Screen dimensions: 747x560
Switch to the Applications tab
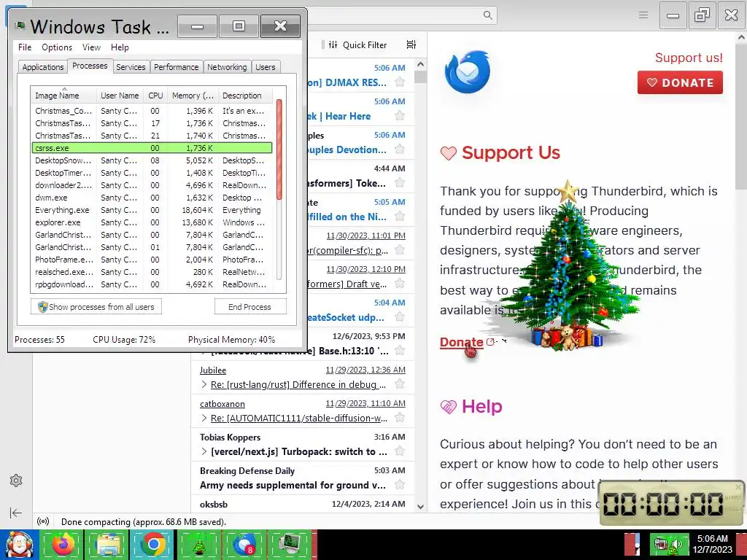pos(43,66)
